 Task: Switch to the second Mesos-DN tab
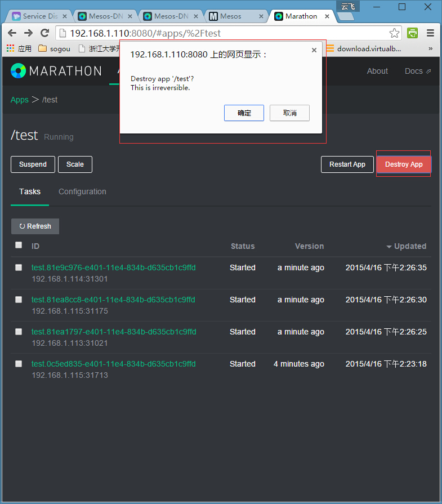[x=170, y=16]
